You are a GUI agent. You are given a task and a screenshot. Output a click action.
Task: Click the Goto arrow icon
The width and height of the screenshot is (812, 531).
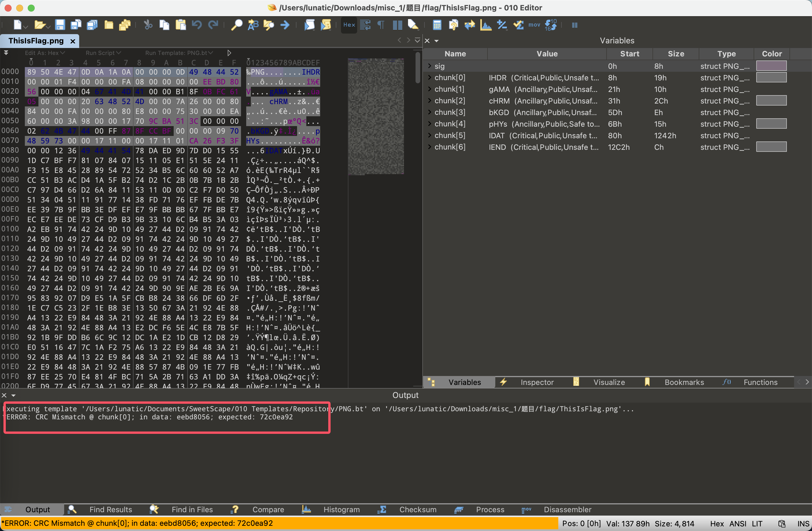coord(285,25)
